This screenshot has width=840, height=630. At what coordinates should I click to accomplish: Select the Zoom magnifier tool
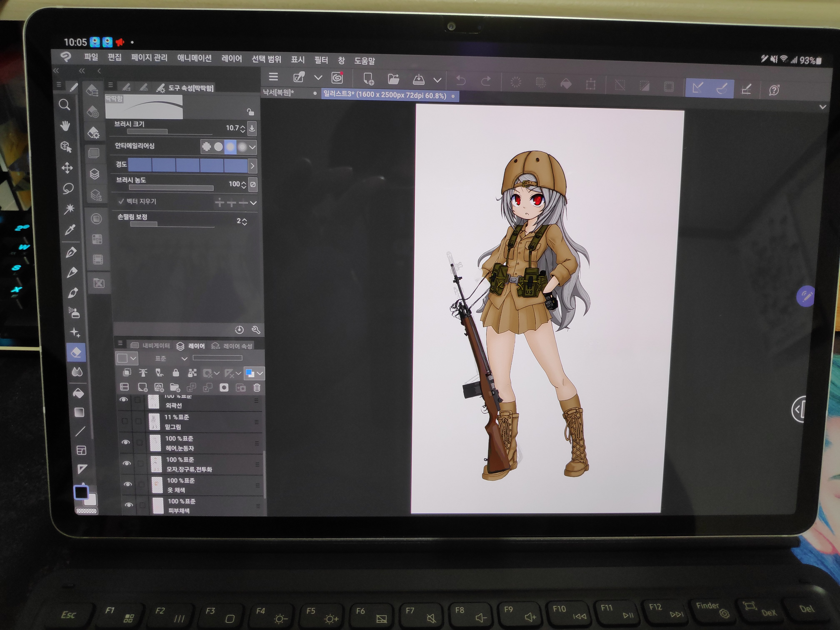pos(65,104)
